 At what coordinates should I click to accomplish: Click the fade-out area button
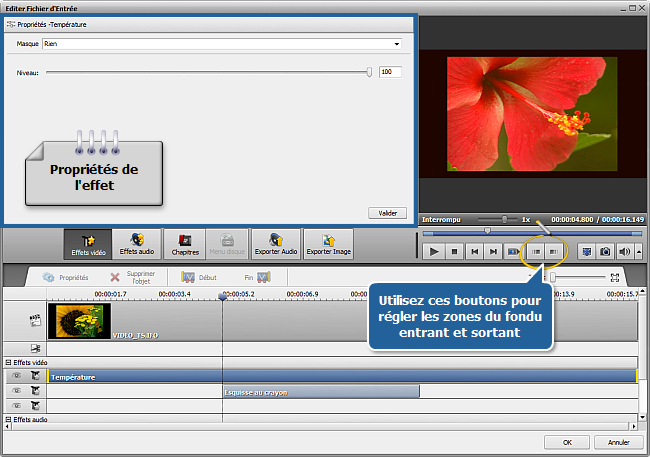[554, 252]
